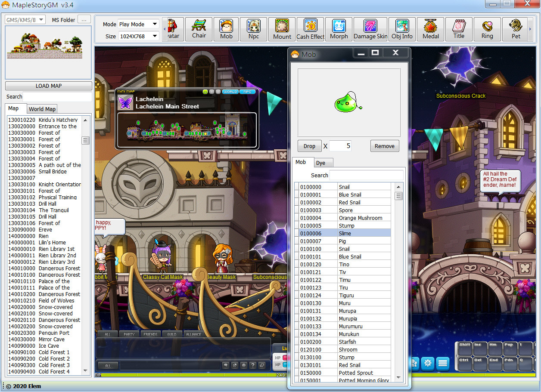Open the Mob tool in the toolbar
The height and width of the screenshot is (392, 541).
226,29
